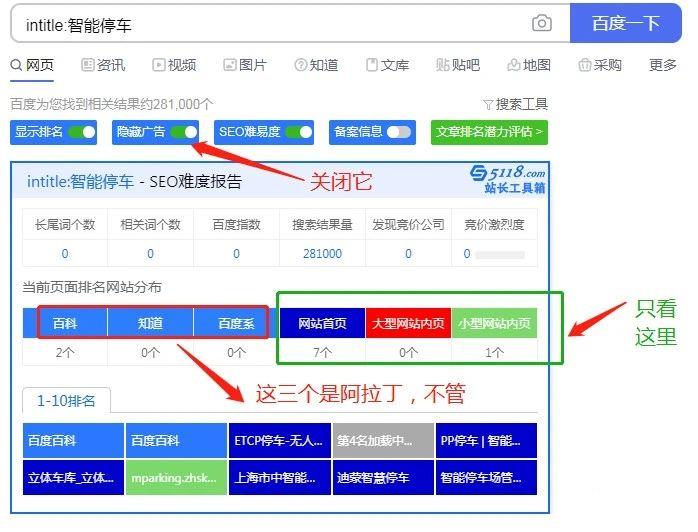Click the blue 百科 category block
The image size is (698, 532).
pos(65,323)
